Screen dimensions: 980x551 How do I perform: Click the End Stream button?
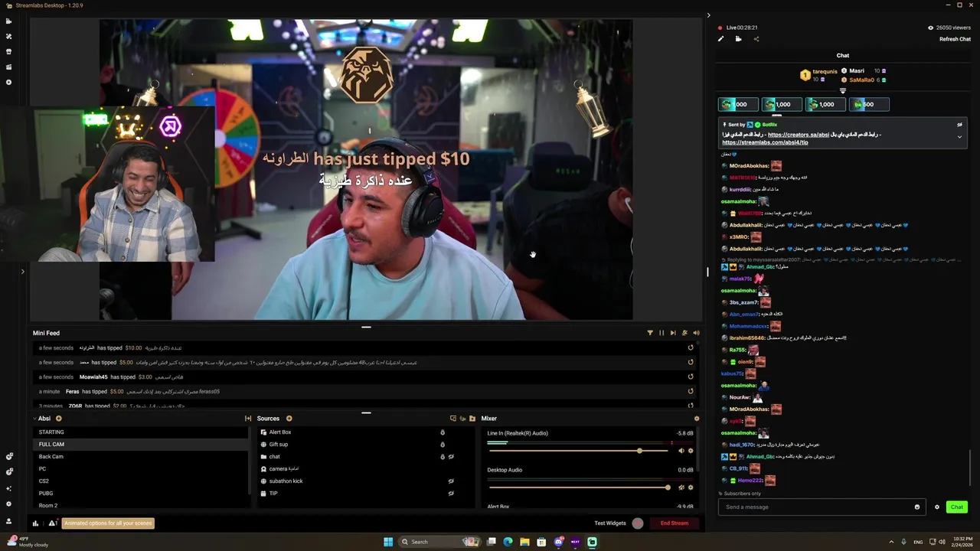tap(675, 523)
